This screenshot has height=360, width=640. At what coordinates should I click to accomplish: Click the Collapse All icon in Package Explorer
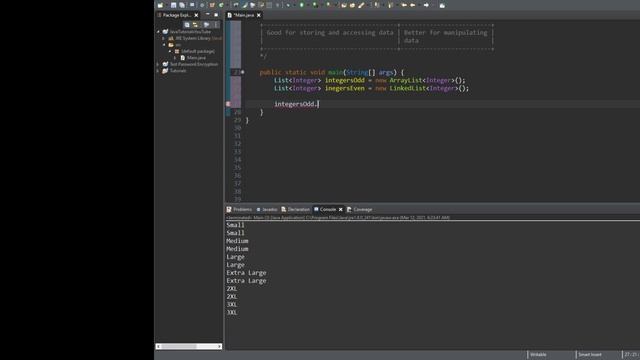[187, 24]
